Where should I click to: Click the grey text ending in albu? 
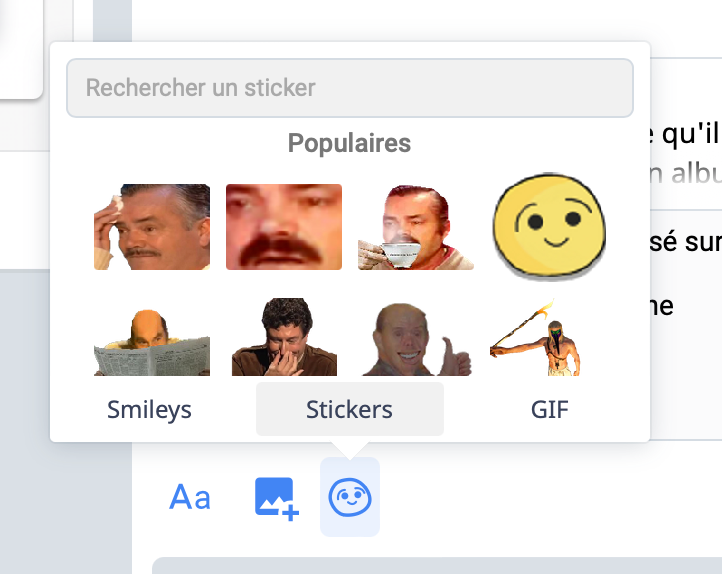click(x=685, y=174)
